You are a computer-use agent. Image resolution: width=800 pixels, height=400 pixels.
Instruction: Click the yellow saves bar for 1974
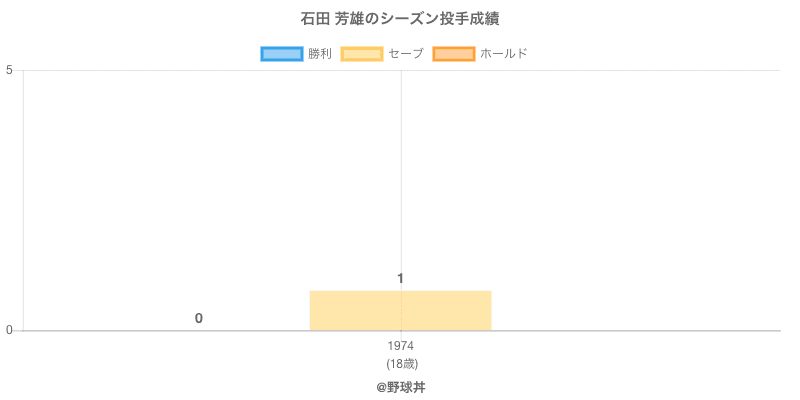(400, 311)
